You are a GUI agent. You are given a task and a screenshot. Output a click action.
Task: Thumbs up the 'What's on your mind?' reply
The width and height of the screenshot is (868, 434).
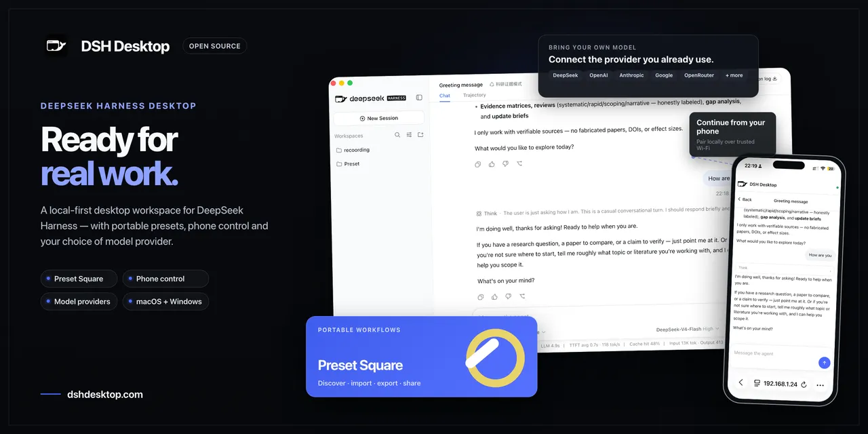(x=494, y=297)
